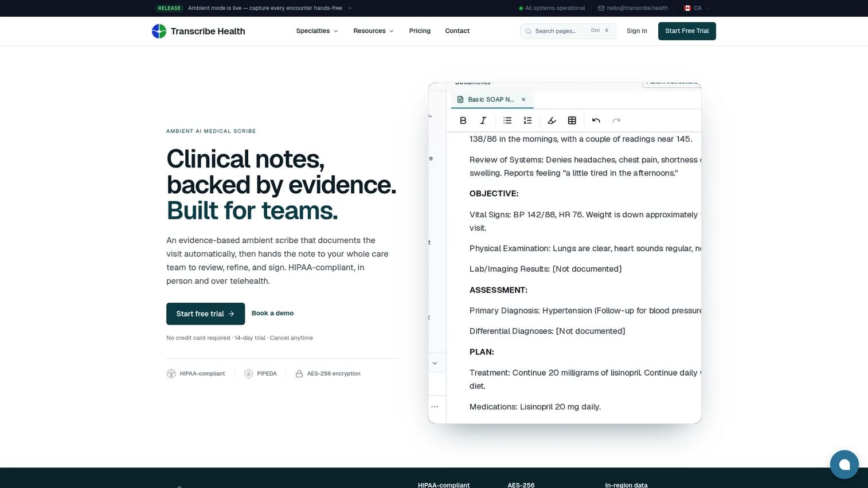Click the green systems status dot
The height and width of the screenshot is (488, 868).
(x=521, y=8)
